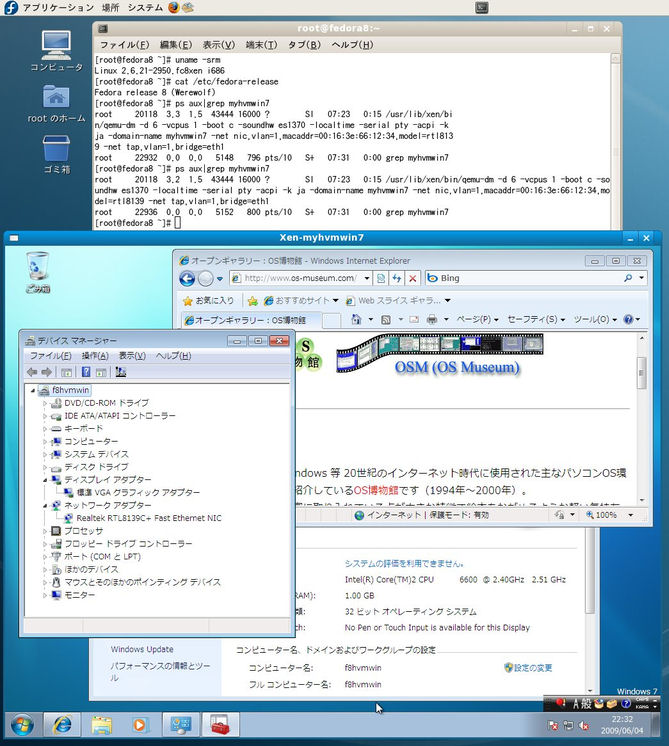Click the IE compatibility view icon
Screen dimensions: 669x746
(x=381, y=278)
